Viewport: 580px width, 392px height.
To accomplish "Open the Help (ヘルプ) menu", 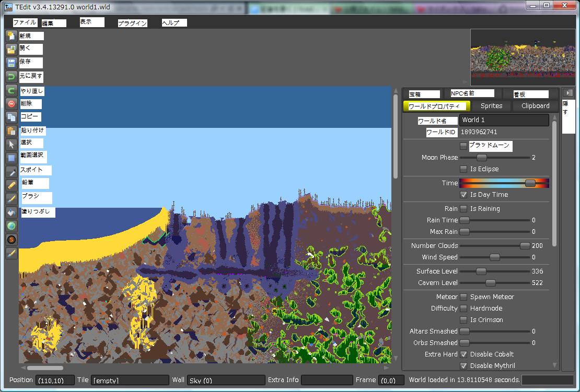I will point(174,23).
